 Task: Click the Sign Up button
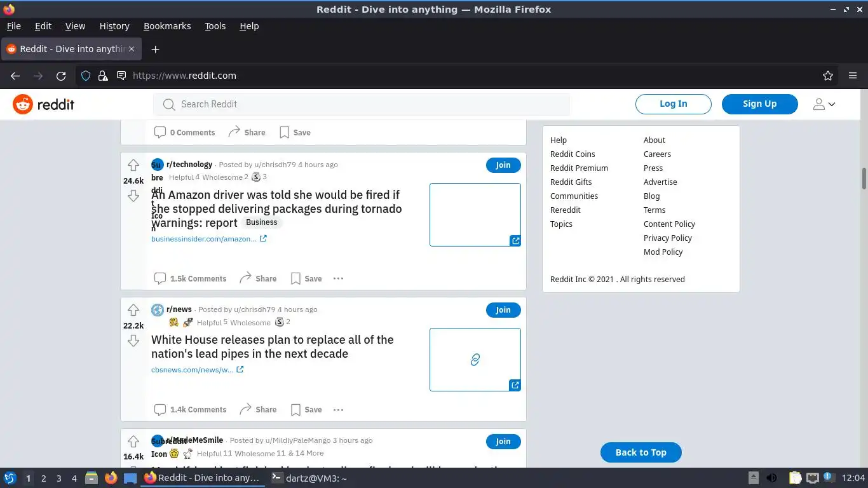click(759, 104)
